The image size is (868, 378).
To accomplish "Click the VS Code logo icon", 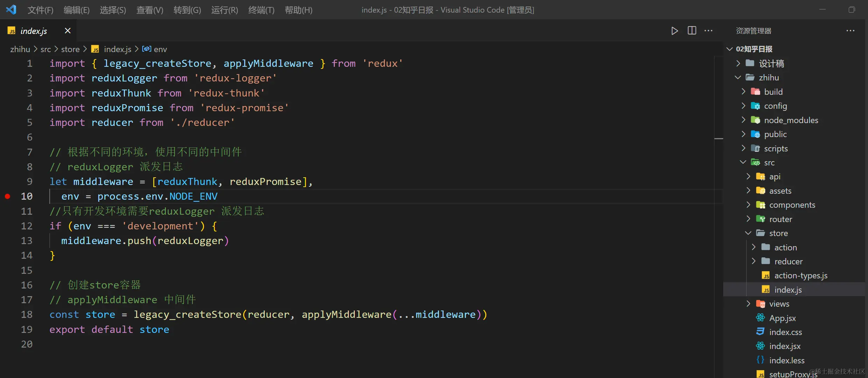I will [x=12, y=9].
